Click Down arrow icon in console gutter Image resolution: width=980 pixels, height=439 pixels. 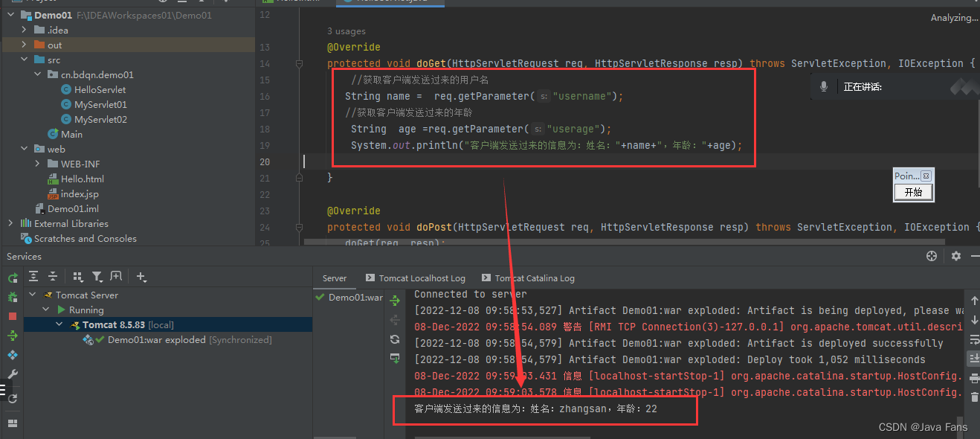coord(973,320)
